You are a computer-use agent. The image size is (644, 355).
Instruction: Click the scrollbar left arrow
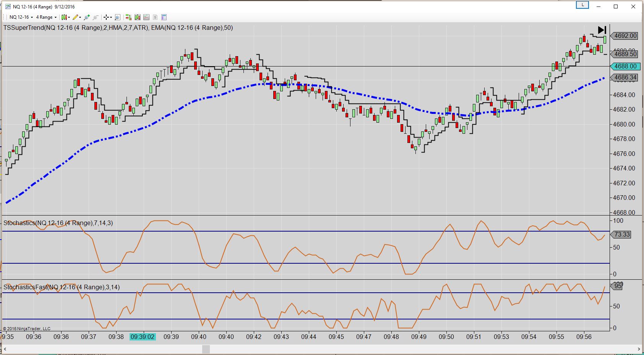5,349
